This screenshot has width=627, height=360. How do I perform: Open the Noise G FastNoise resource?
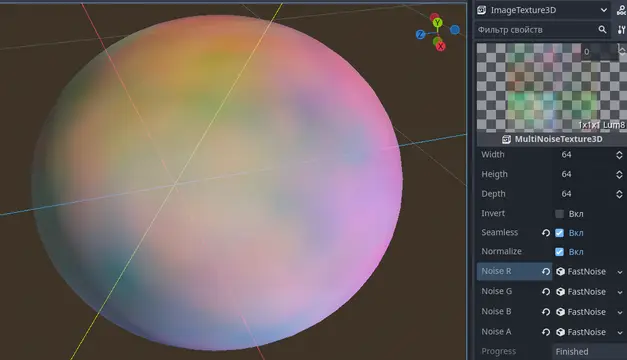581,292
